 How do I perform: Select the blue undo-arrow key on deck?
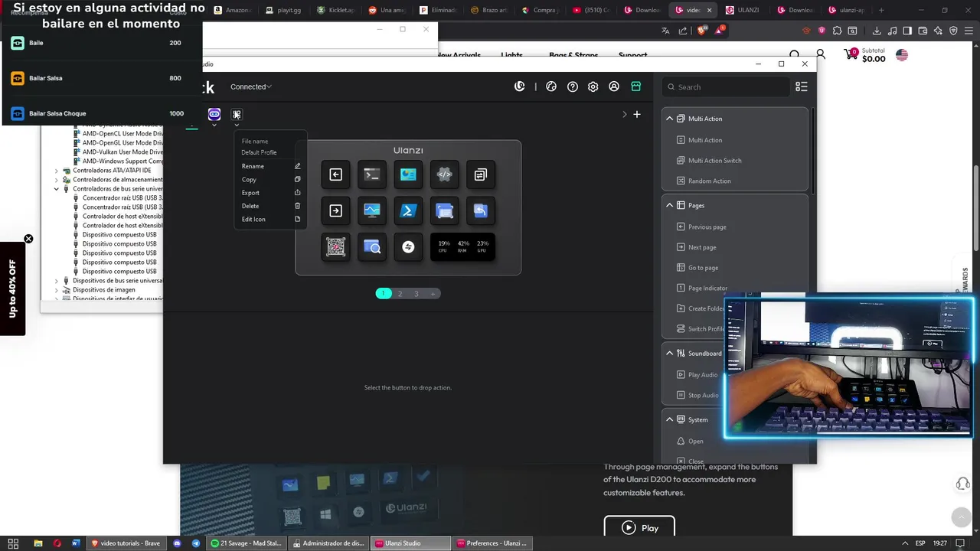tap(481, 210)
